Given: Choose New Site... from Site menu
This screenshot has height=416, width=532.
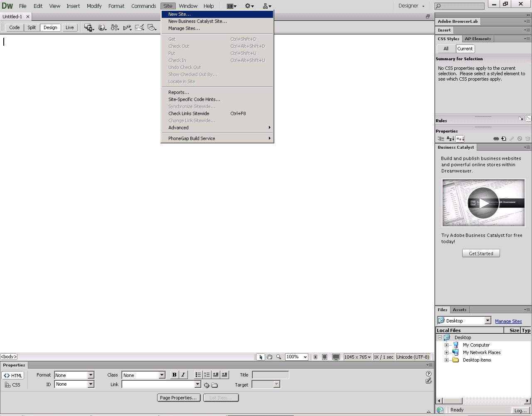Looking at the screenshot, I should (x=217, y=14).
